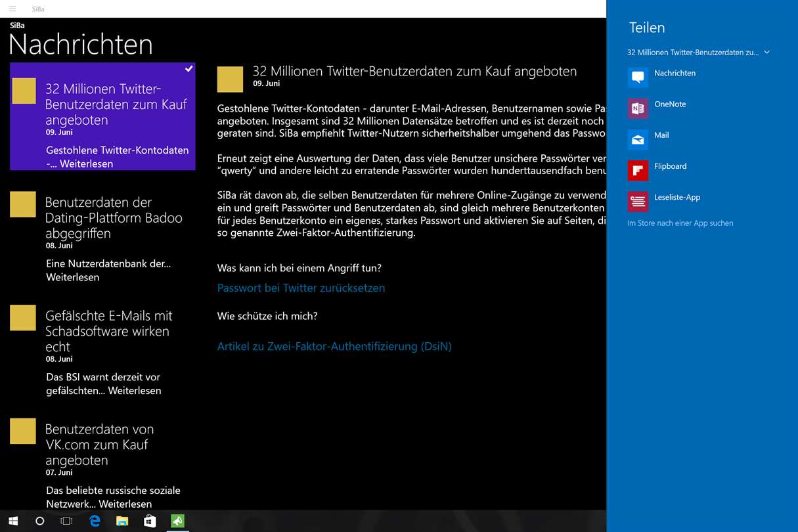The image size is (798, 532).
Task: Click the Nachrichten page heading
Action: pos(81,45)
